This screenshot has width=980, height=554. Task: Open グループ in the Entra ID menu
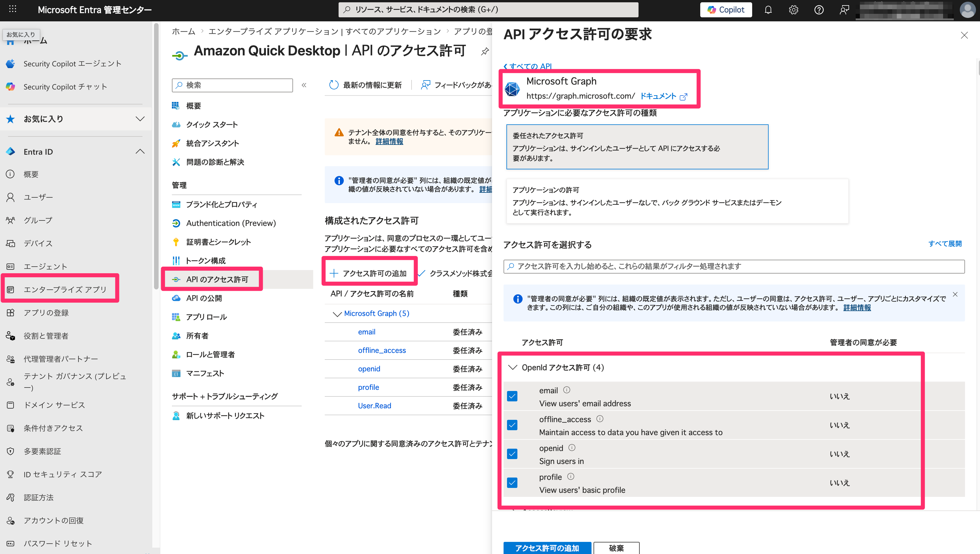(38, 220)
